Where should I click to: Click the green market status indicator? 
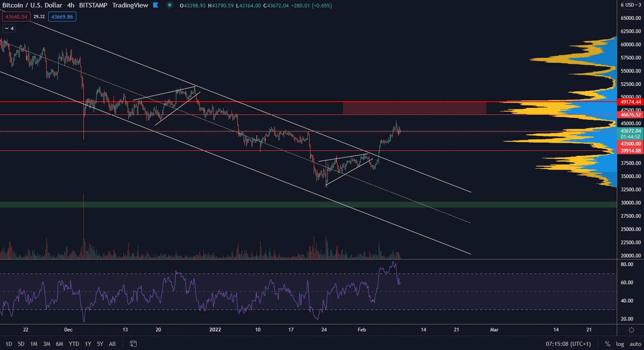point(169,5)
